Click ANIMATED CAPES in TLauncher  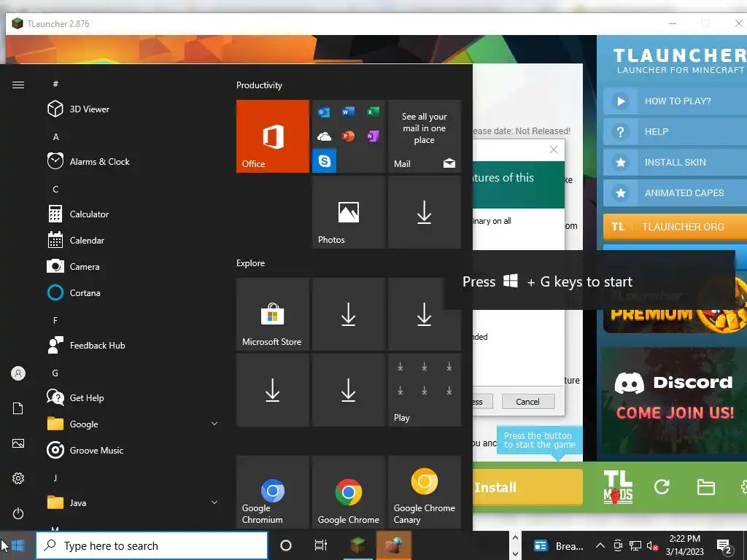[x=675, y=192]
